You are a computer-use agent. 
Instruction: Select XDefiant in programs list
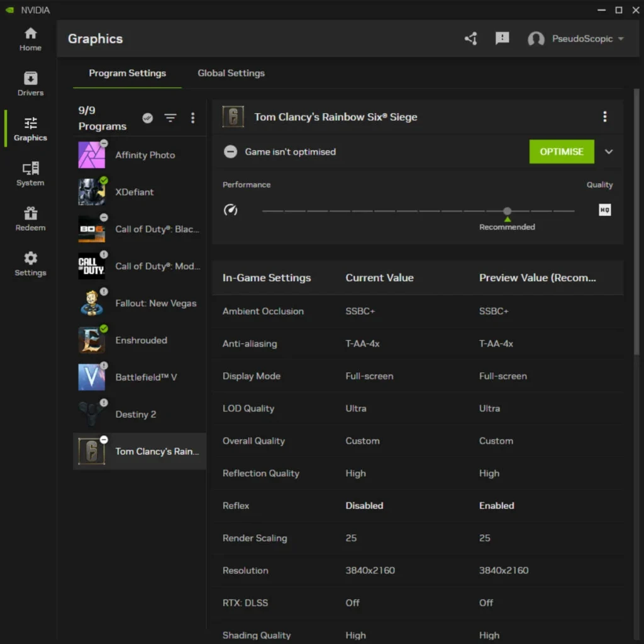coord(140,192)
